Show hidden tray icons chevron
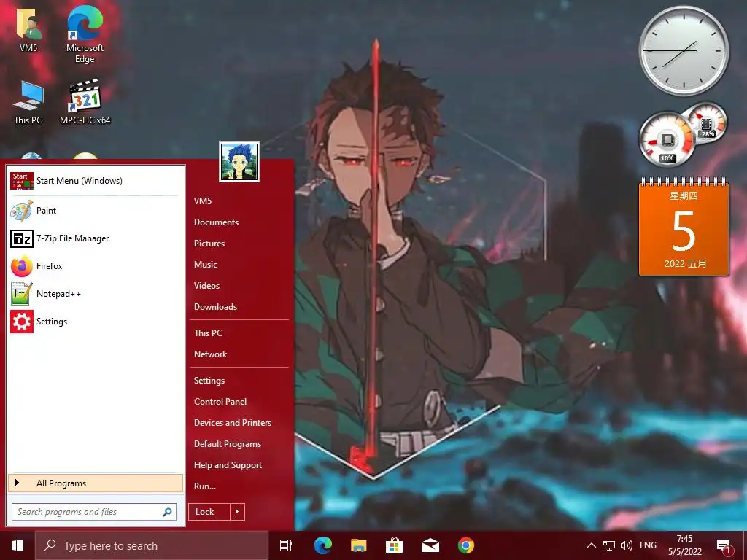 pos(591,545)
